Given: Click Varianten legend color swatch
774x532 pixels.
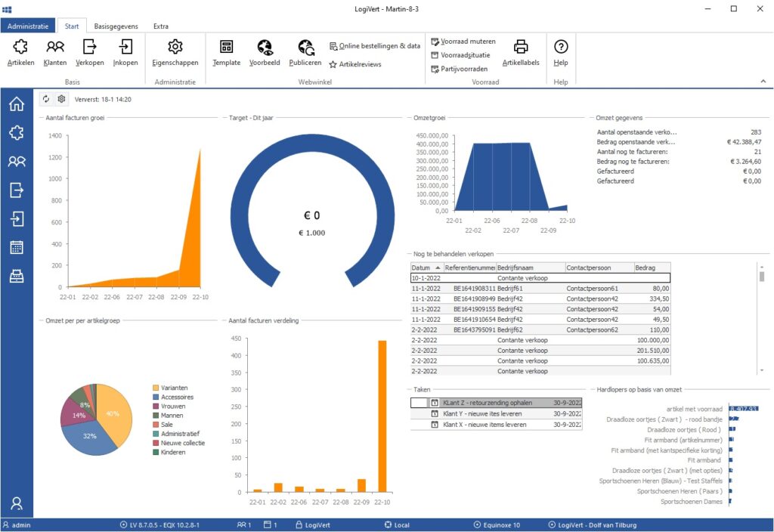Looking at the screenshot, I should (x=156, y=388).
